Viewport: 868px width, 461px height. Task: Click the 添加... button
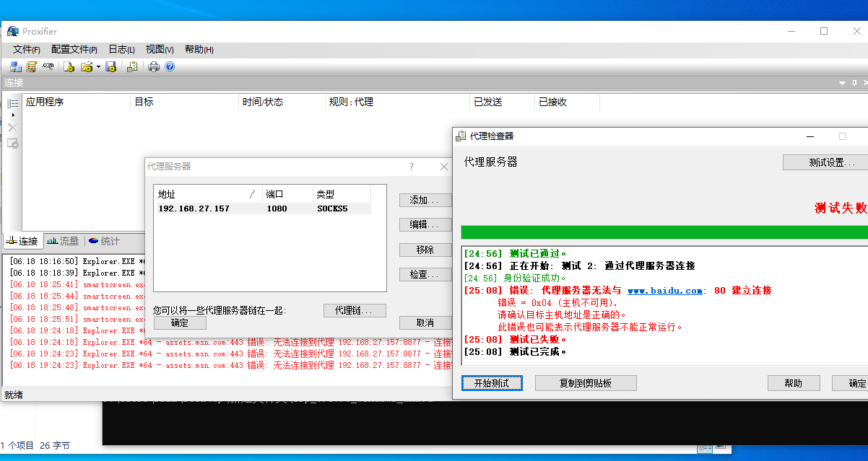pos(425,200)
